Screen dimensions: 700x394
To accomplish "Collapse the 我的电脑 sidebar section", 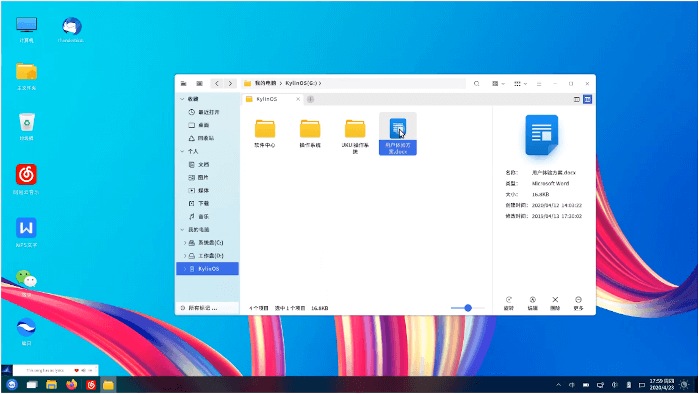I will [x=182, y=229].
